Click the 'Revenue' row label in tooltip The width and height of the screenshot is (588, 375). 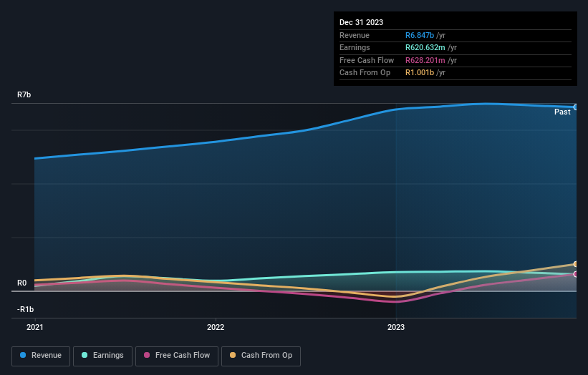click(355, 35)
